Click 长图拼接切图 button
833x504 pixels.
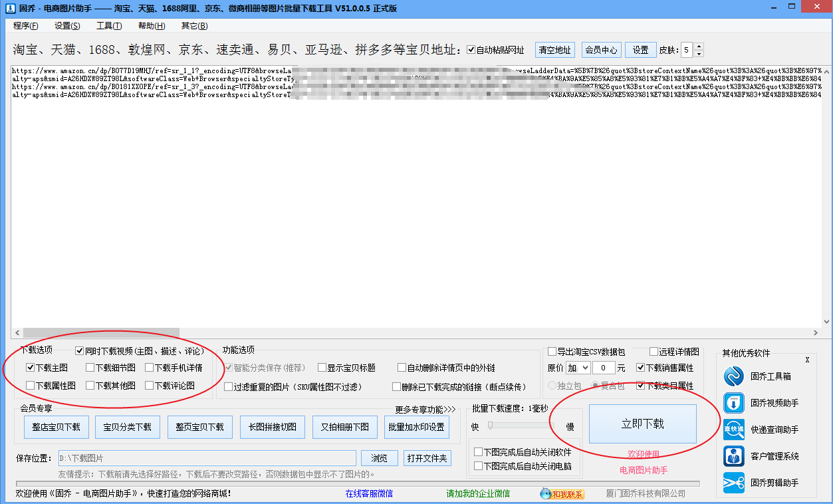click(273, 427)
